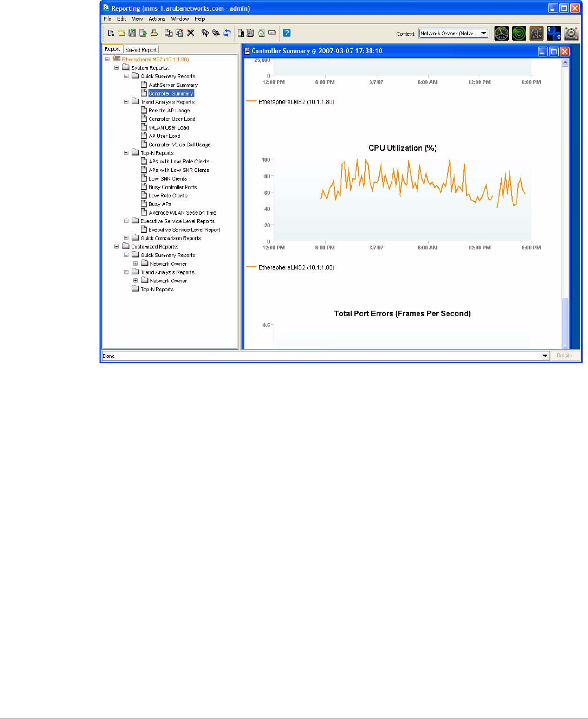Viewport: 588px width, 719px height.
Task: Click the blue Help question mark icon
Action: pyautogui.click(x=287, y=33)
